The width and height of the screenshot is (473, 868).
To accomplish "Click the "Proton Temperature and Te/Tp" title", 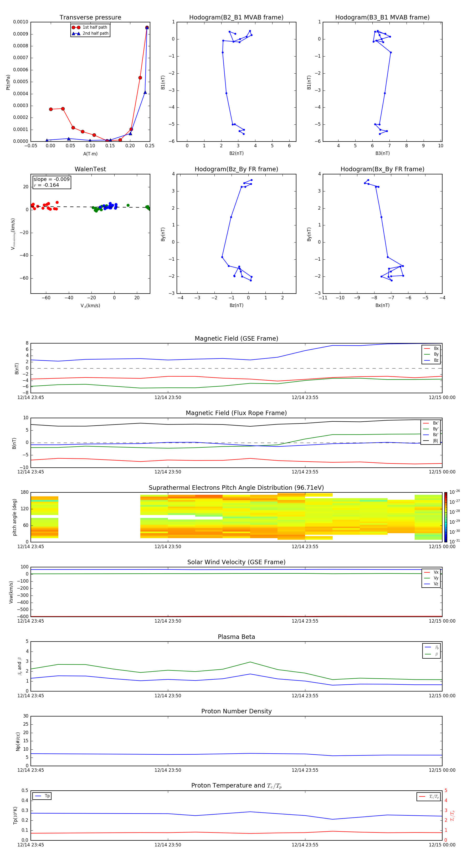I will coord(236,786).
